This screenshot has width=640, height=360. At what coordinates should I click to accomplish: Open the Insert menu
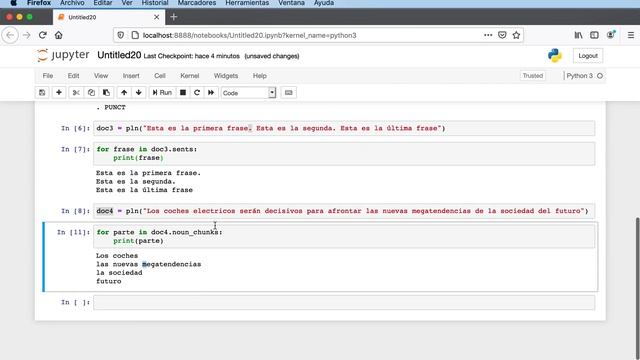pos(131,76)
